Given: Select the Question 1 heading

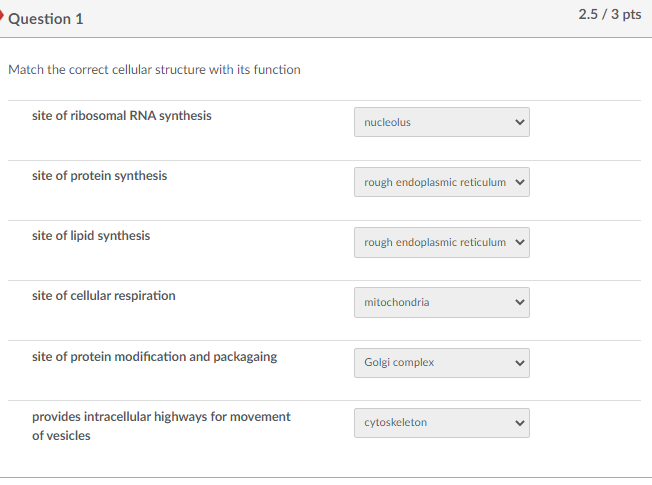Looking at the screenshot, I should [46, 19].
